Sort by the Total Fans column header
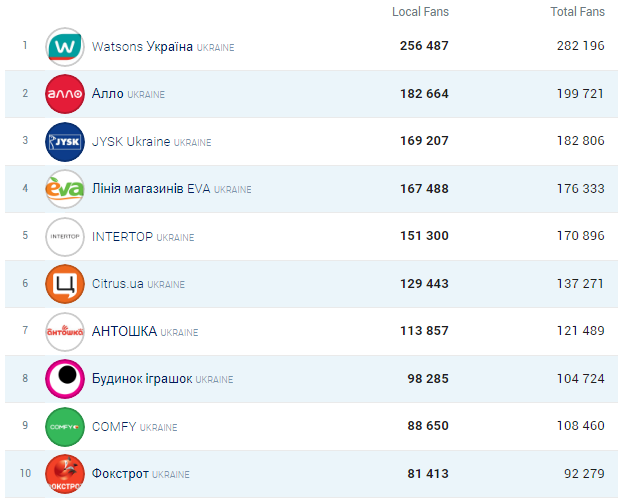This screenshot has height=499, width=623. [577, 12]
